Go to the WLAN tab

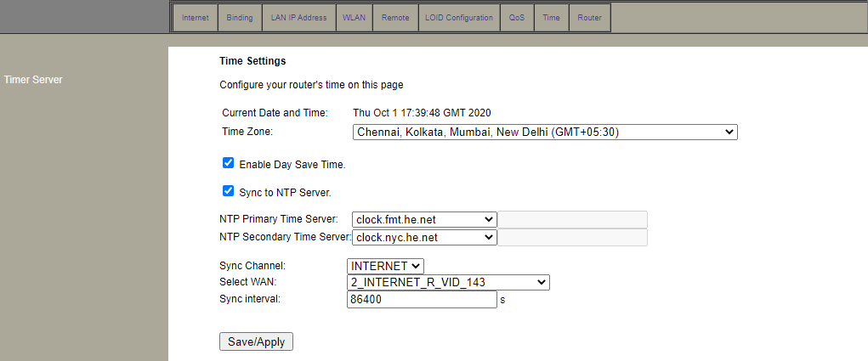point(354,18)
